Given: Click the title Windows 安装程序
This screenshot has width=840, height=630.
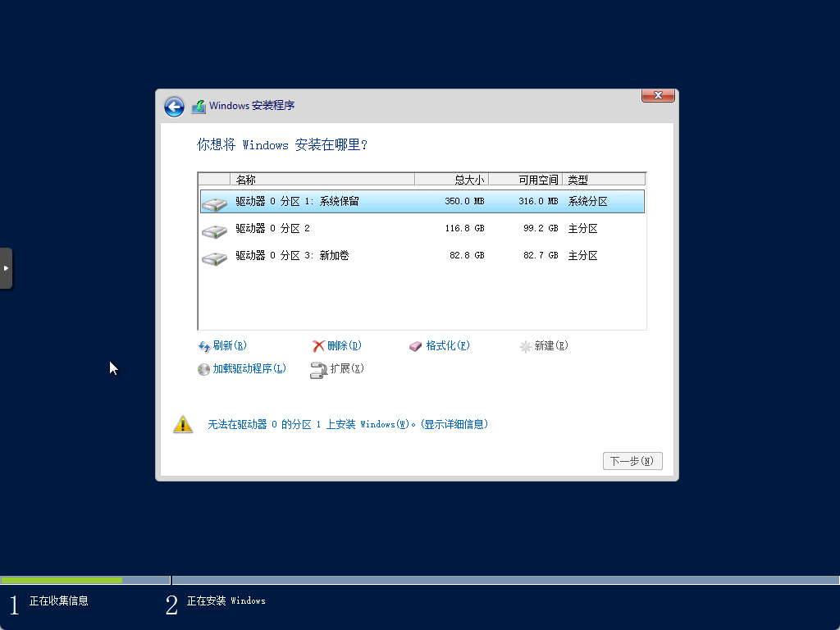Looking at the screenshot, I should pyautogui.click(x=252, y=106).
